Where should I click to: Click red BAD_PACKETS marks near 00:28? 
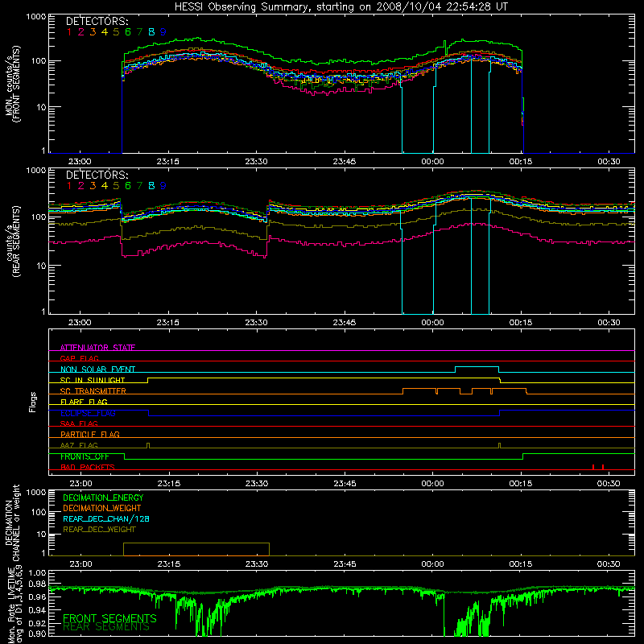598,467
